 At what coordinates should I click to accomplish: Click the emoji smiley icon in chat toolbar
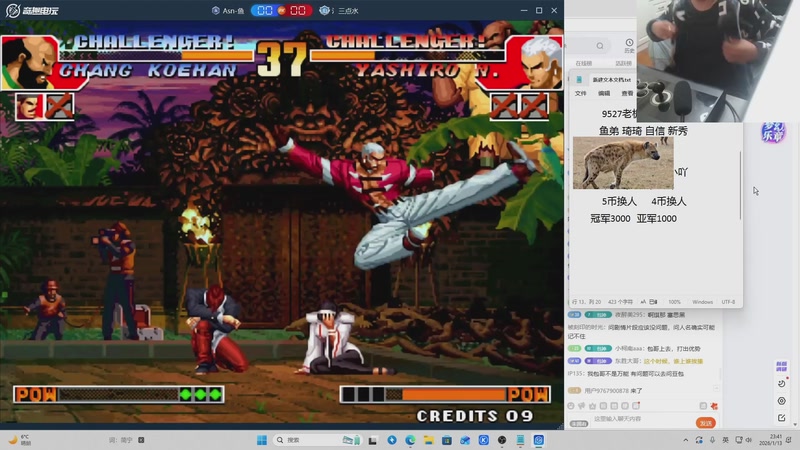(571, 406)
